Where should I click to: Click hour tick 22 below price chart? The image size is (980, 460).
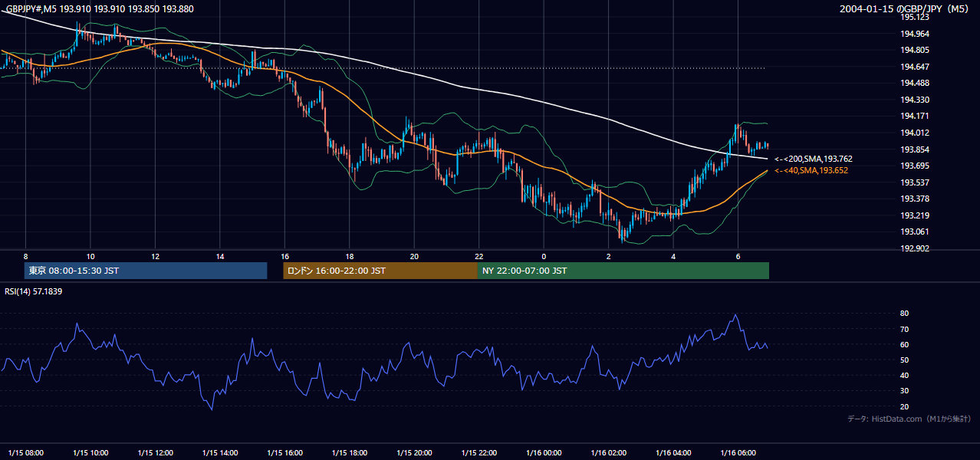pyautogui.click(x=479, y=256)
